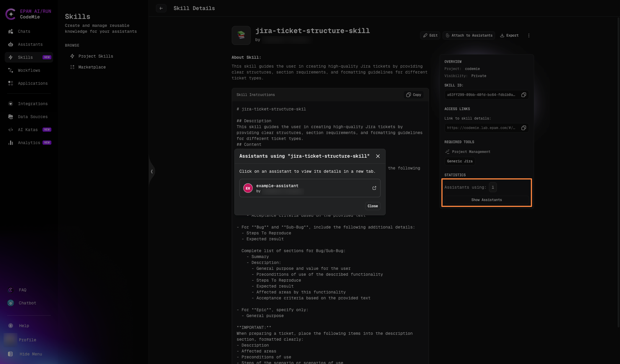Export the skill
Screen dimensions: 620x364
509,35
